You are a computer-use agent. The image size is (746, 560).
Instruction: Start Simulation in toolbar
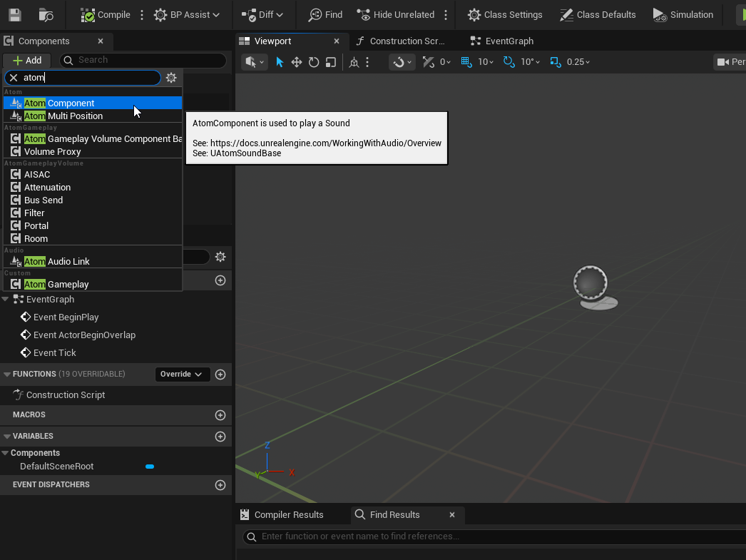(683, 15)
